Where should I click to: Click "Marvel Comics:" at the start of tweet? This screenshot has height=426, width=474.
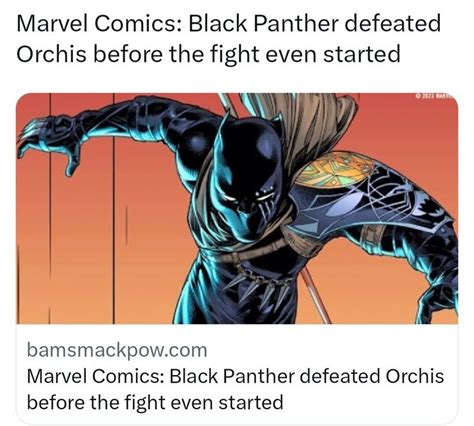click(x=99, y=24)
